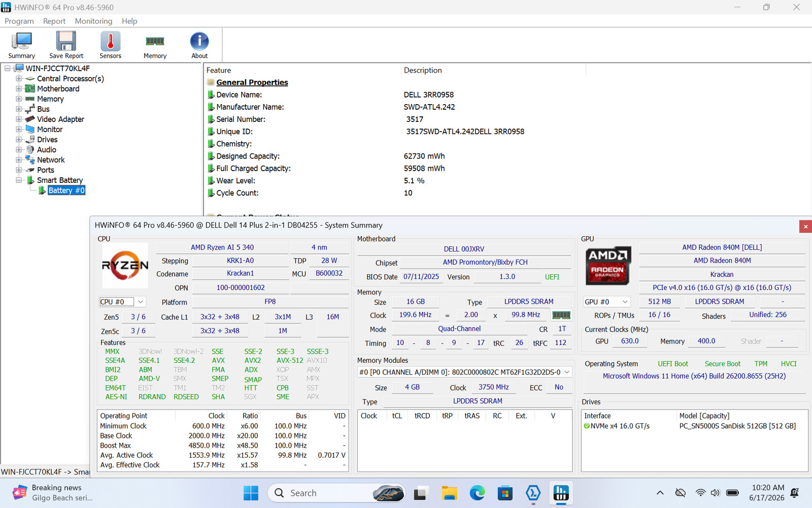Click the cloud sync off tray icon

[x=681, y=493]
